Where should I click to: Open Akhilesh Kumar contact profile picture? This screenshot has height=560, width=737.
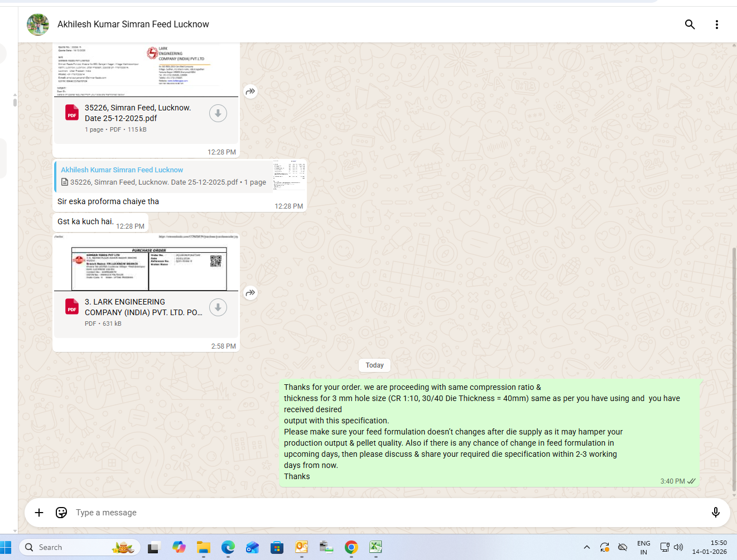[x=38, y=25]
